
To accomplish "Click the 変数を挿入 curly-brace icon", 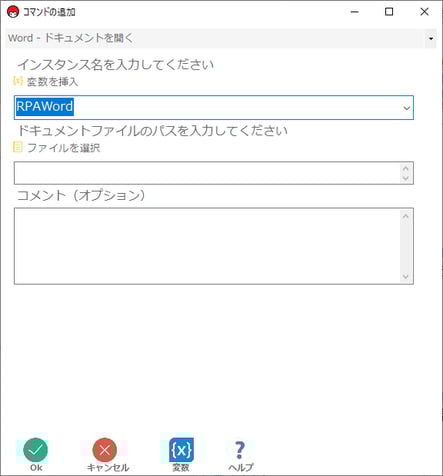I will [18, 81].
